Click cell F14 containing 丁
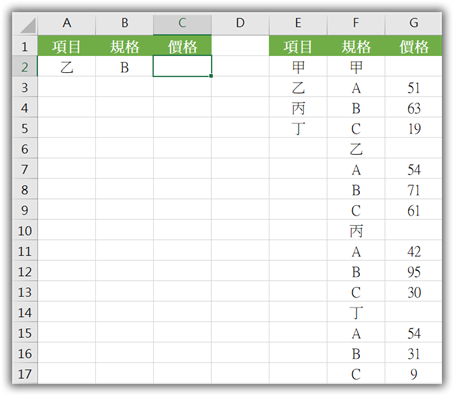This screenshot has height=396, width=454. 356,312
